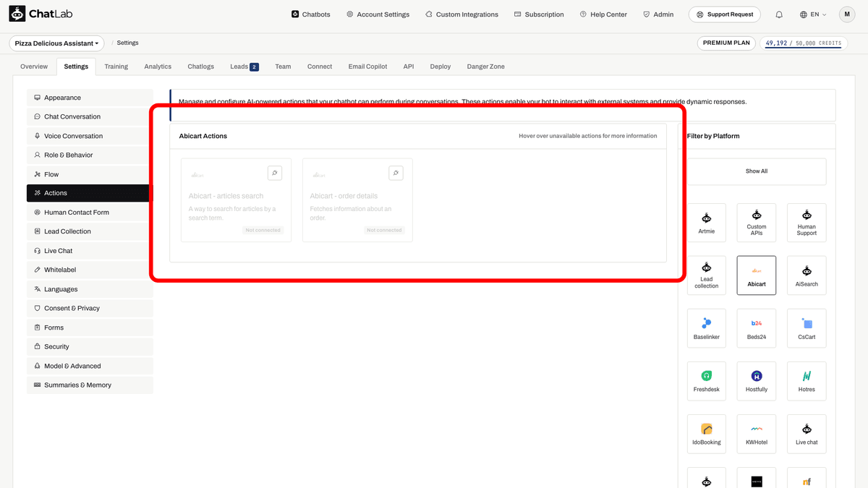The image size is (868, 488).
Task: Open Flow settings section
Action: tap(90, 174)
